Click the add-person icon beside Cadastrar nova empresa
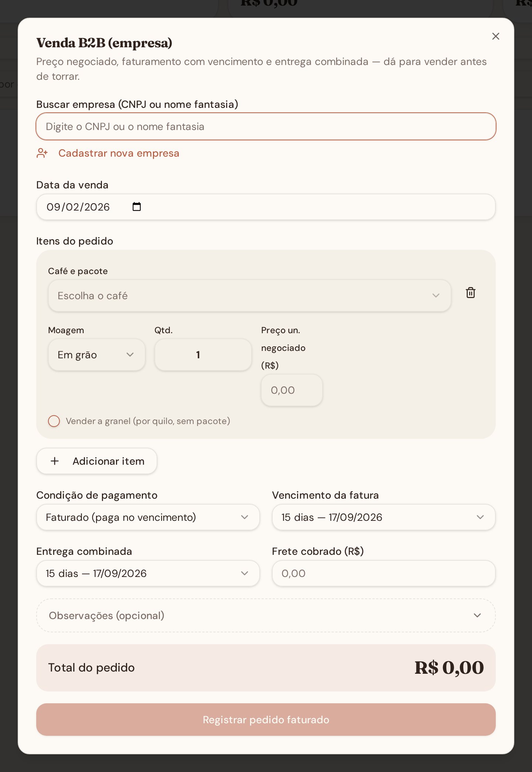The image size is (532, 772). coord(42,153)
